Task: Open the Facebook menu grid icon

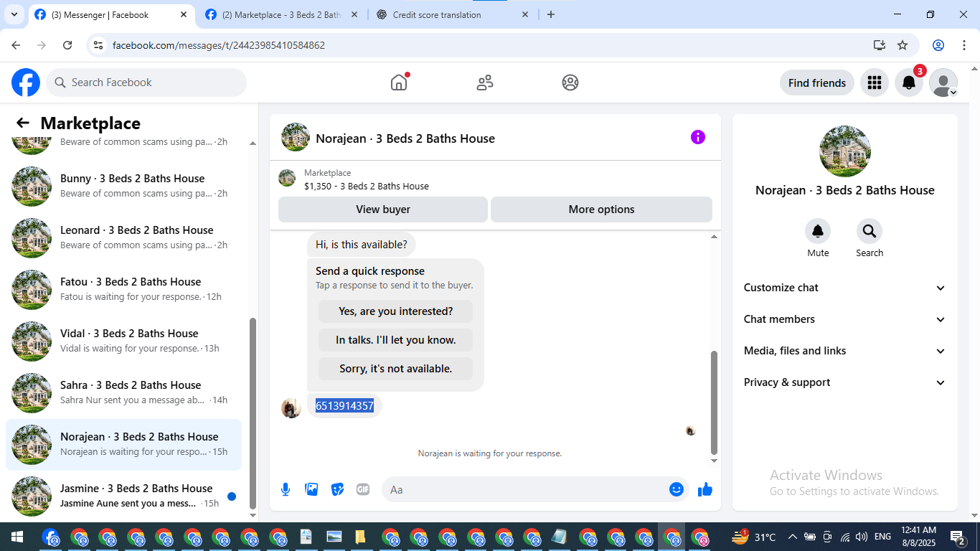Action: 874,83
